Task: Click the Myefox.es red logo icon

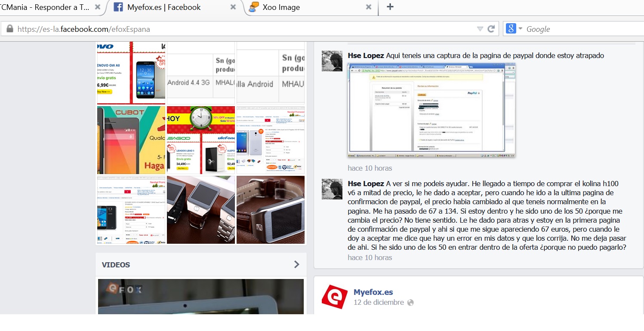Action: 335,297
